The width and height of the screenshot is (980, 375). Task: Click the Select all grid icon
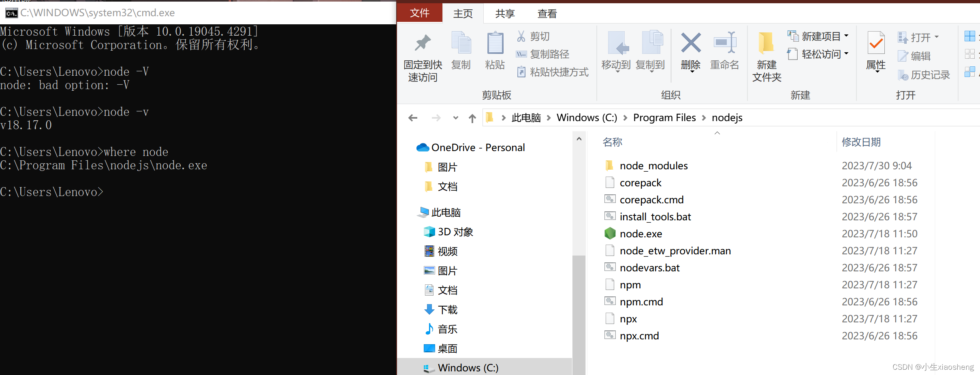click(970, 36)
